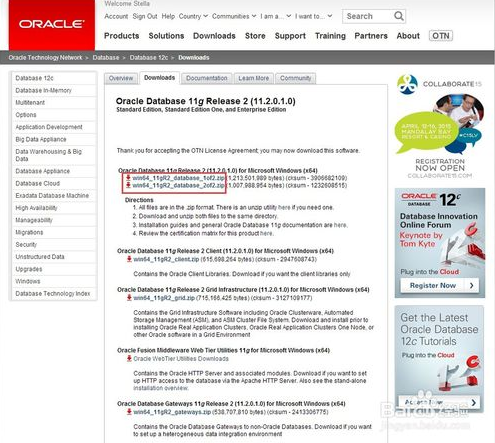Open the Overview tab
Image resolution: width=495 pixels, height=443 pixels.
(121, 78)
